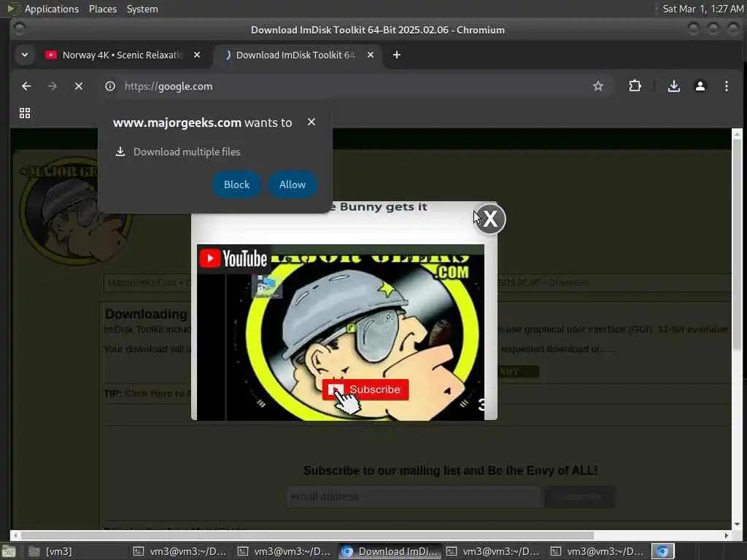747x560 pixels.
Task: Stop loading the page
Action: tap(79, 86)
